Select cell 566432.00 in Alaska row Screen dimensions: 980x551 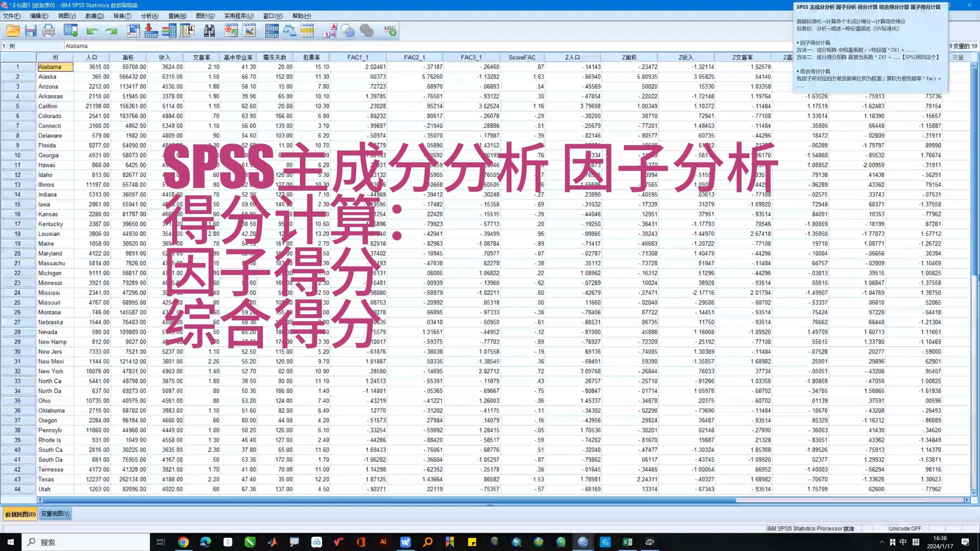pos(128,77)
